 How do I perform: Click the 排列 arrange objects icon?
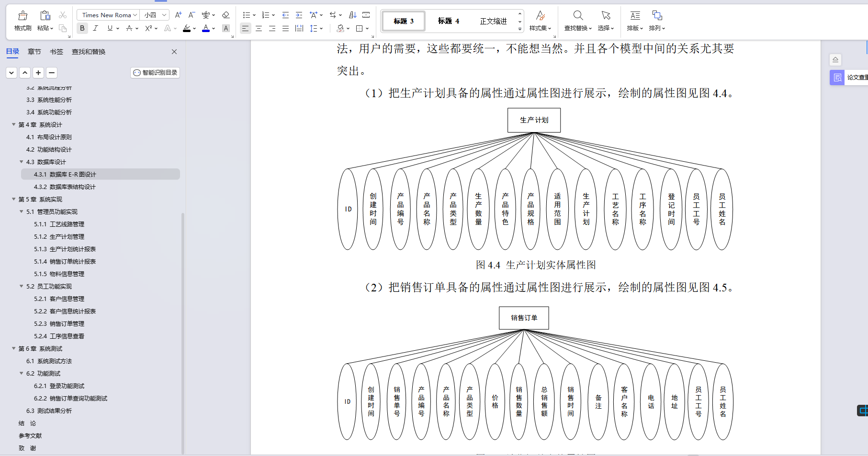(x=656, y=20)
